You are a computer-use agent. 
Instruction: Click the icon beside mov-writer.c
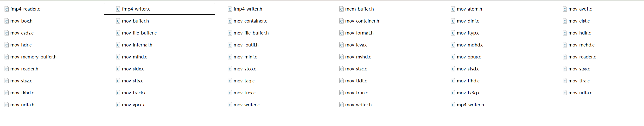click(x=230, y=105)
